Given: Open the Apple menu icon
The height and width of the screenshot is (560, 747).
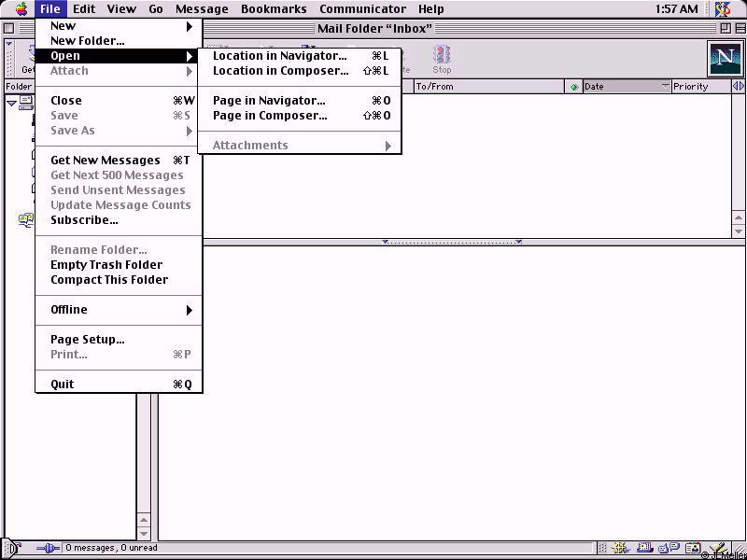Looking at the screenshot, I should coord(21,9).
